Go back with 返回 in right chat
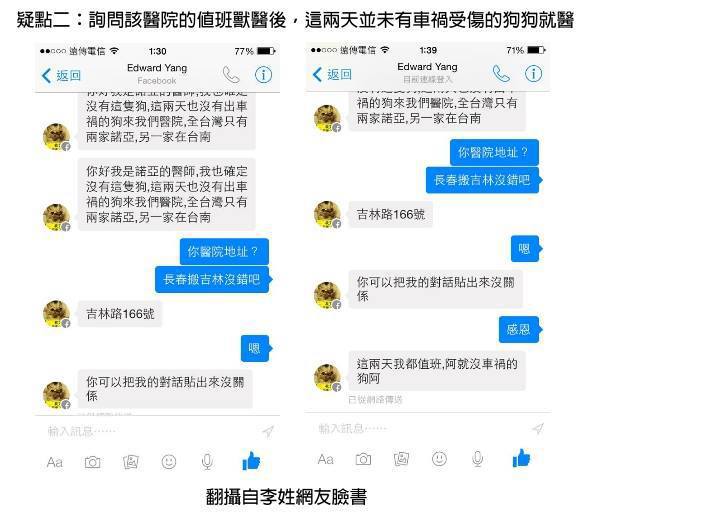The height and width of the screenshot is (516, 727). pos(332,74)
